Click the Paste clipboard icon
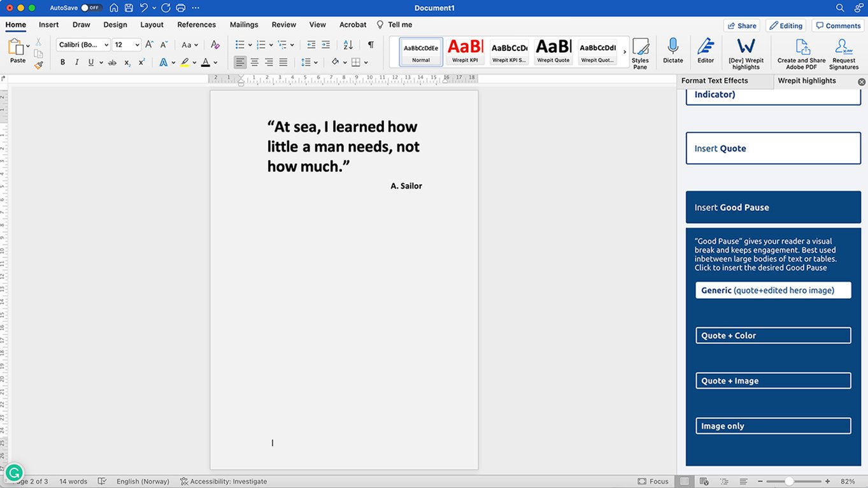 click(16, 47)
